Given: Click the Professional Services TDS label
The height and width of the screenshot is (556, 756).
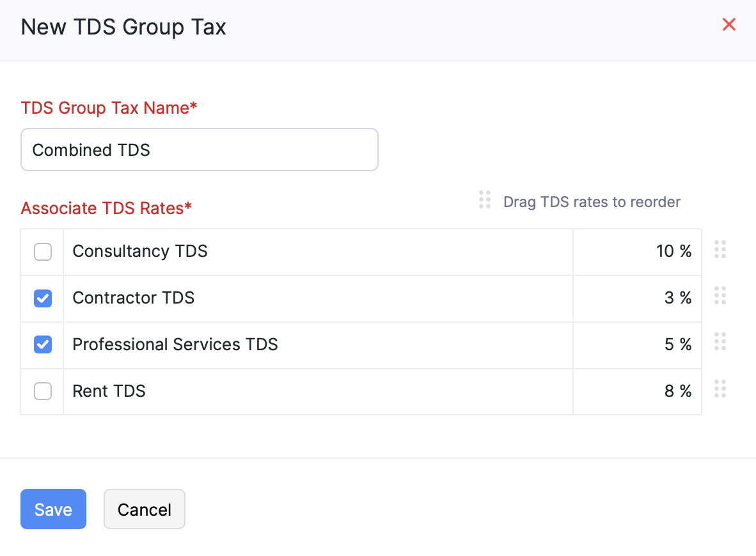Looking at the screenshot, I should (175, 344).
